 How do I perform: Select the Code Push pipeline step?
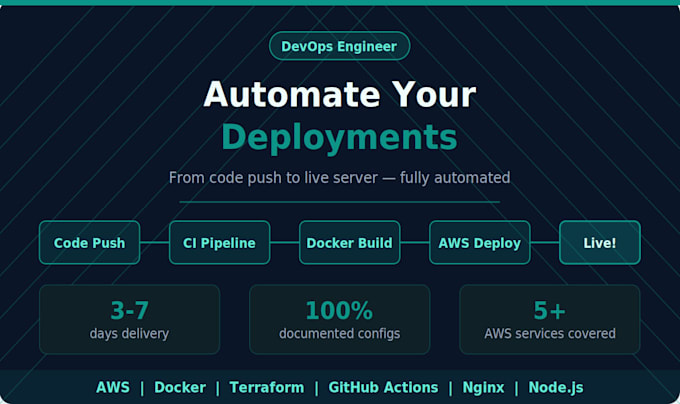pyautogui.click(x=89, y=243)
